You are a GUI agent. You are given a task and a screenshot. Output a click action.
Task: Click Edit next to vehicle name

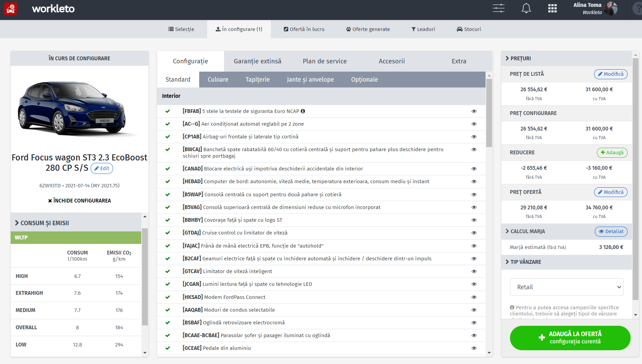pyautogui.click(x=102, y=168)
